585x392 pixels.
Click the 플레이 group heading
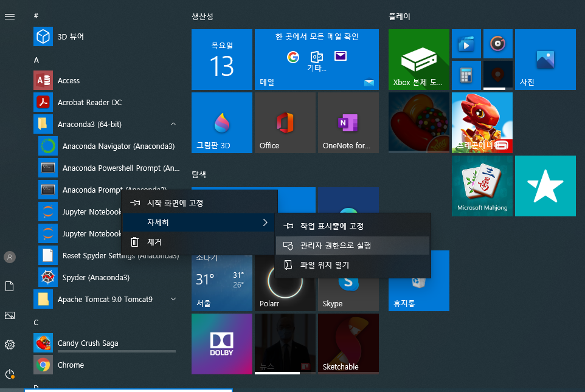click(399, 16)
